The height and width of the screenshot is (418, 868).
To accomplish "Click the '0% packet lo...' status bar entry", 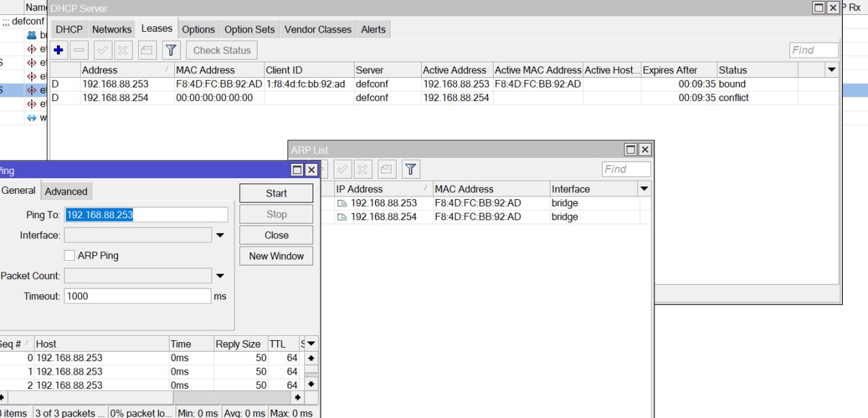I will 142,413.
